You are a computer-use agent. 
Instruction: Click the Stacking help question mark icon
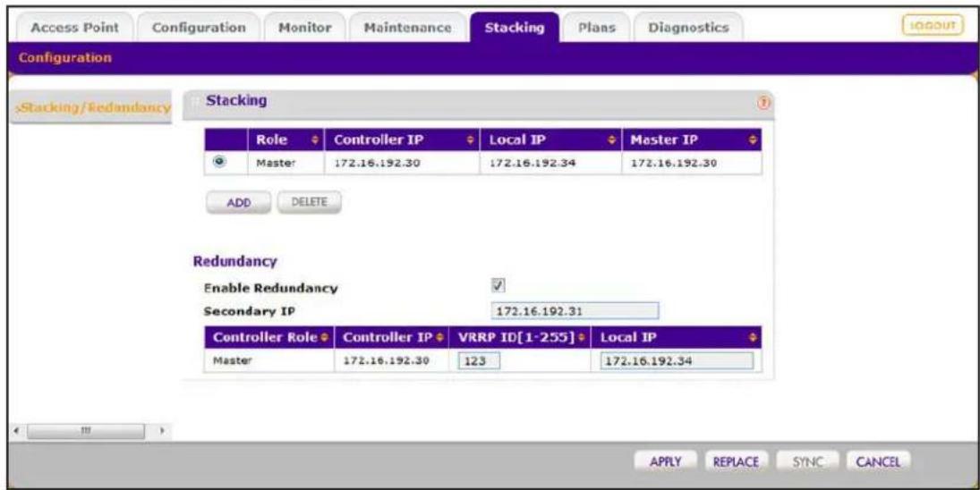pyautogui.click(x=763, y=102)
